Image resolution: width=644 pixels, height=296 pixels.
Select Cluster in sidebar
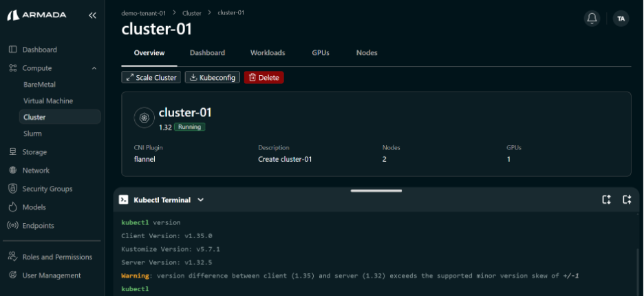click(x=60, y=117)
